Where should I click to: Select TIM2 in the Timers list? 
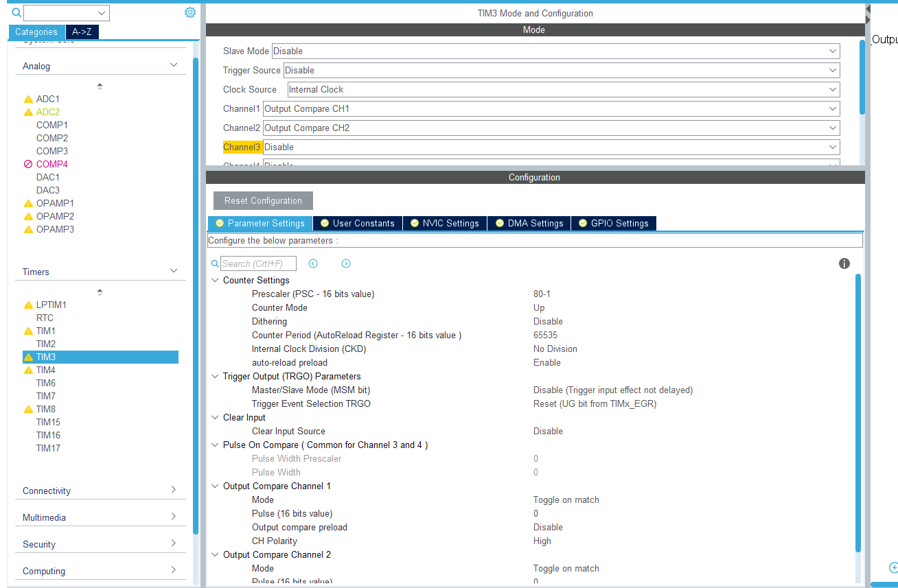click(46, 343)
